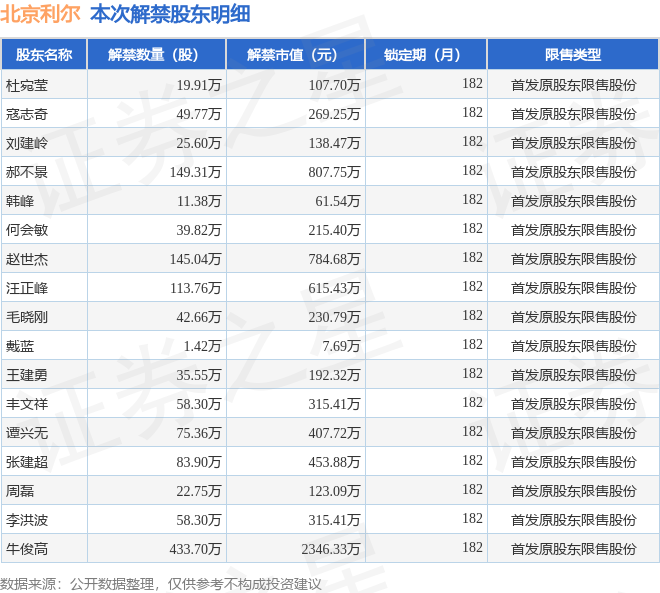
Task: Click 182 lock period in 牛俊高 row
Action: pyautogui.click(x=472, y=547)
